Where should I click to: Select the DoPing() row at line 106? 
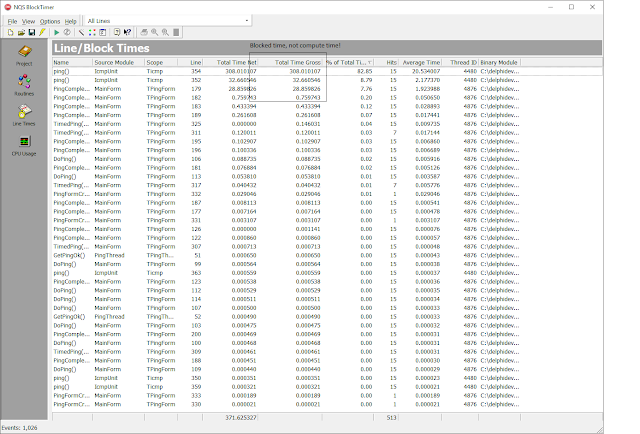(x=327, y=159)
